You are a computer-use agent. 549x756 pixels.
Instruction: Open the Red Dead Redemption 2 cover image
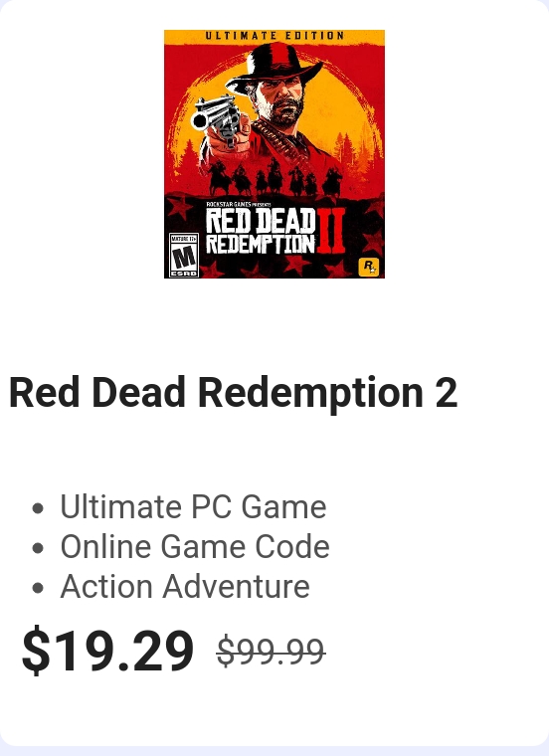click(274, 154)
